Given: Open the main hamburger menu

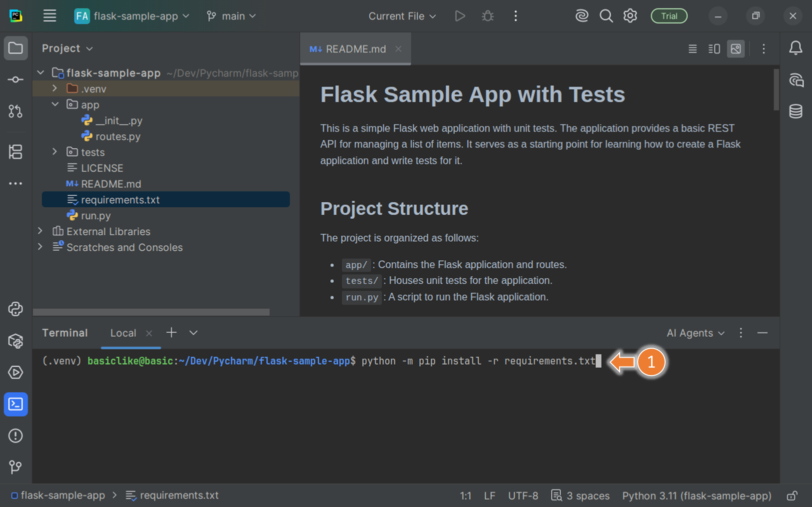Looking at the screenshot, I should (49, 16).
